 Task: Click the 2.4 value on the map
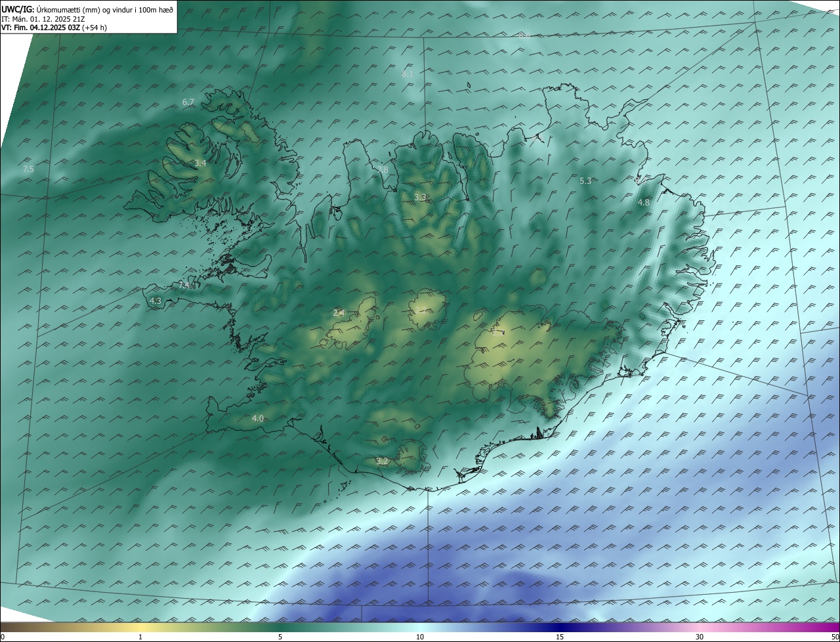point(339,313)
